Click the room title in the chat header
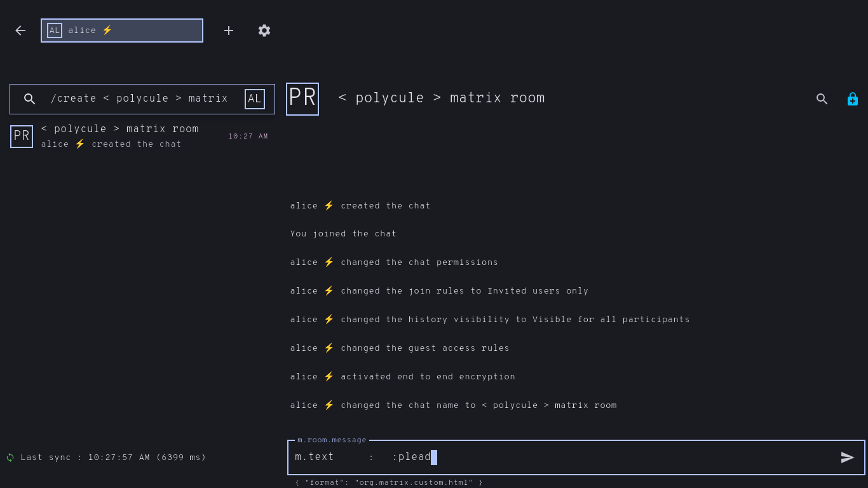868x488 pixels. (442, 98)
